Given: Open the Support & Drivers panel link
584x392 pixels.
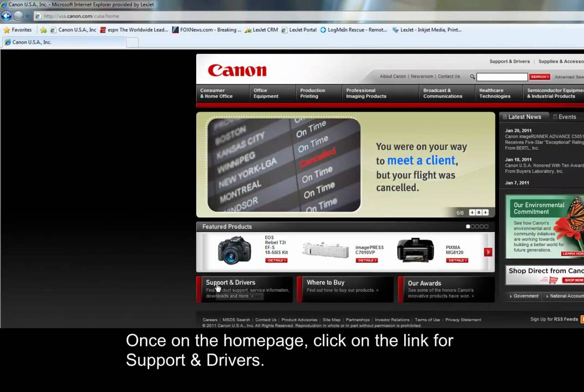Looking at the screenshot, I should pos(244,289).
